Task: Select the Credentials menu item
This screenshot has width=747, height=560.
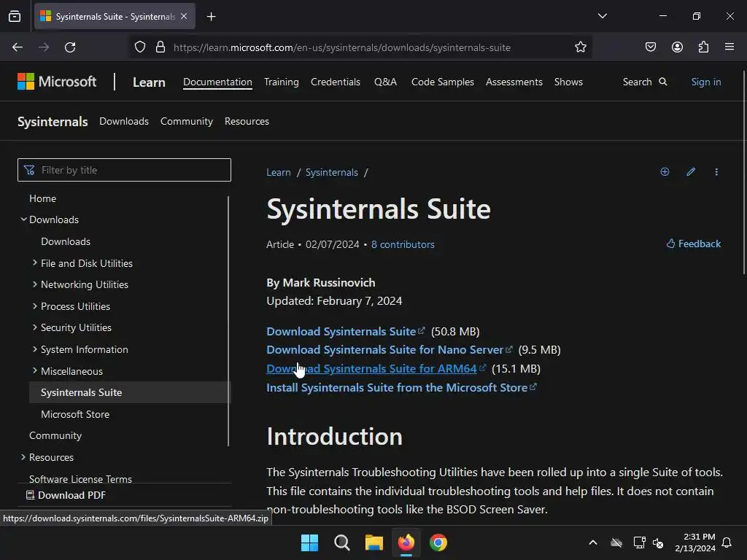Action: pyautogui.click(x=336, y=82)
